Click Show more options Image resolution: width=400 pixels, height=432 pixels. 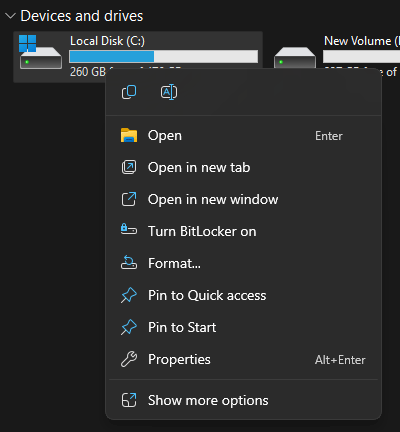point(243,400)
